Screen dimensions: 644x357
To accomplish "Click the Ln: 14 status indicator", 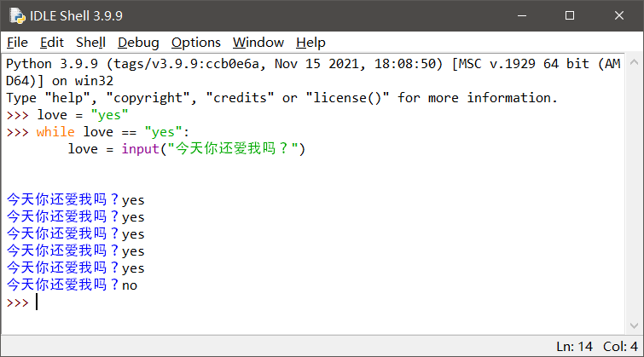I will pyautogui.click(x=574, y=346).
